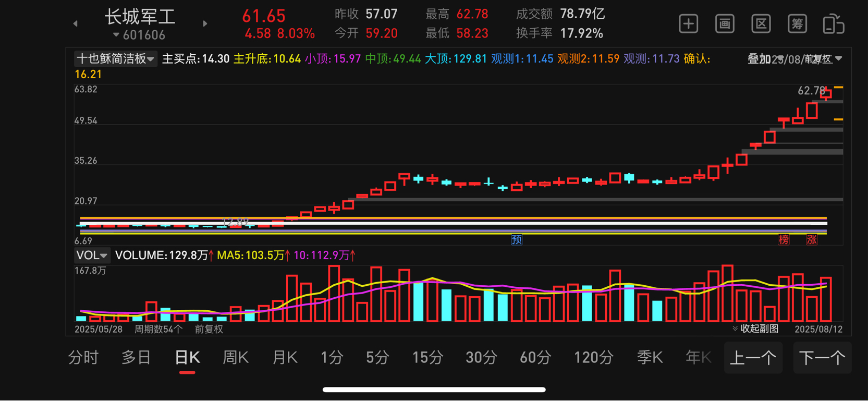Tap the 中顶:49.44 indicator label
The height and width of the screenshot is (401, 868).
point(393,59)
